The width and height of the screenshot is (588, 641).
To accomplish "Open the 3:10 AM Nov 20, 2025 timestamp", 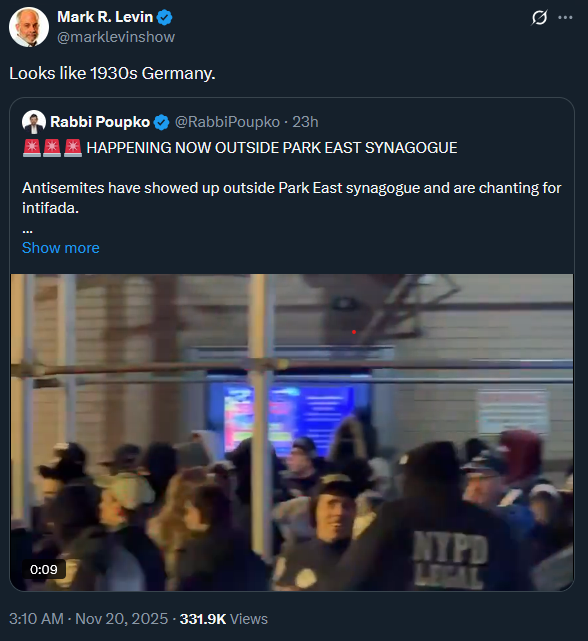I will tap(88, 619).
